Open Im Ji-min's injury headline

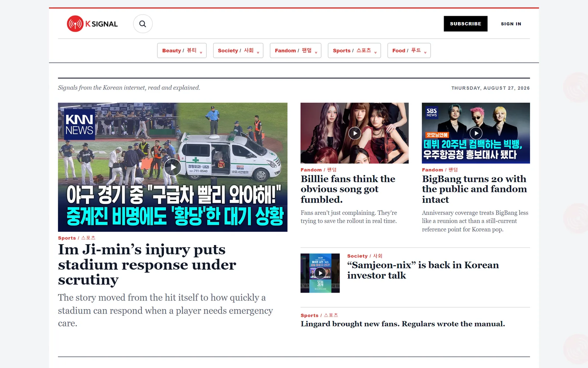point(147,265)
